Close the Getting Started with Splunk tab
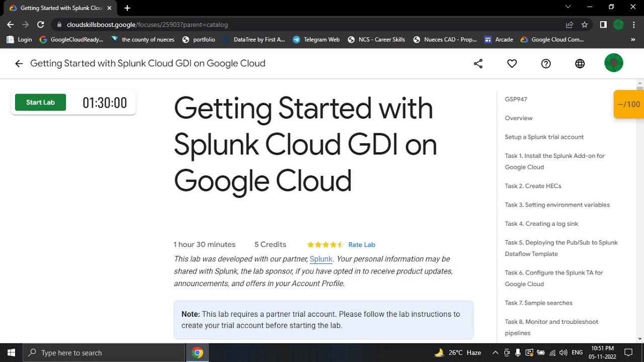644x362 pixels. [109, 8]
